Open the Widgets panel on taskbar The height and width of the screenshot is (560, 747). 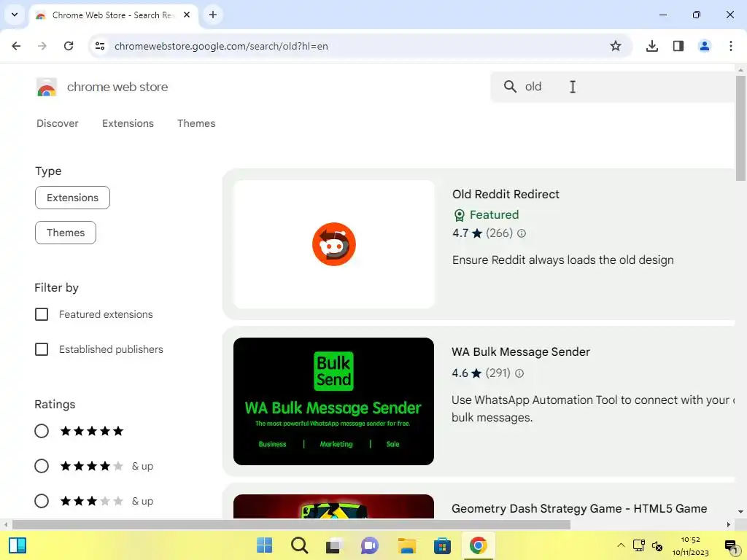point(18,545)
